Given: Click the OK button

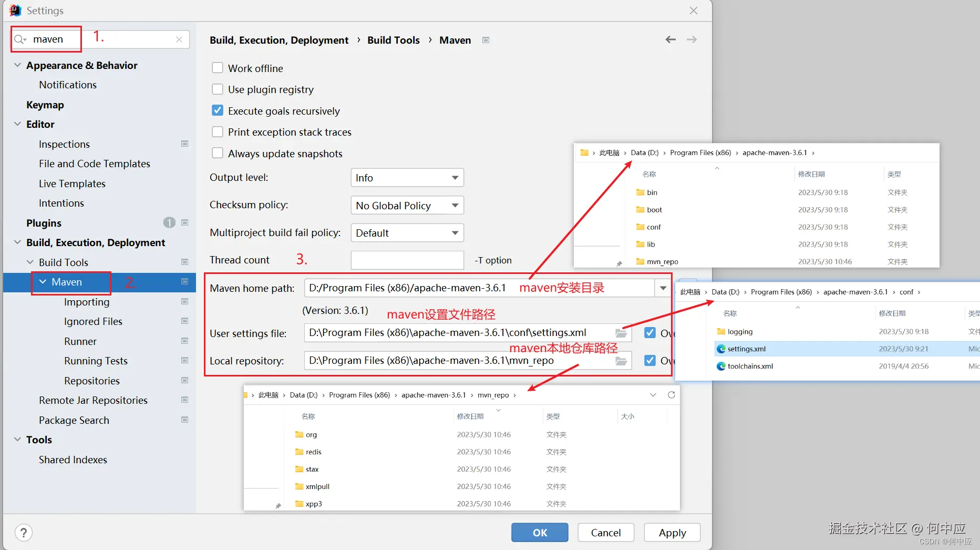Looking at the screenshot, I should [x=540, y=533].
